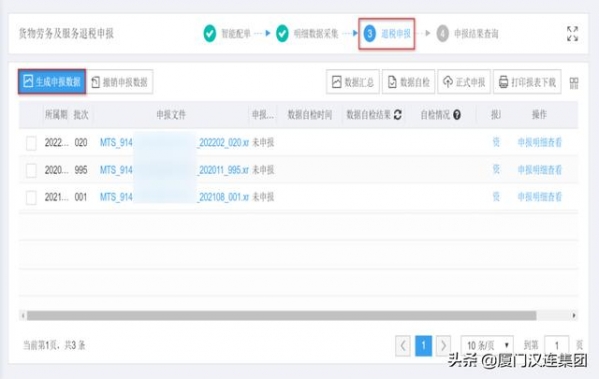This screenshot has width=599, height=379.
Task: Check the row for batch 001
Action: coord(31,198)
